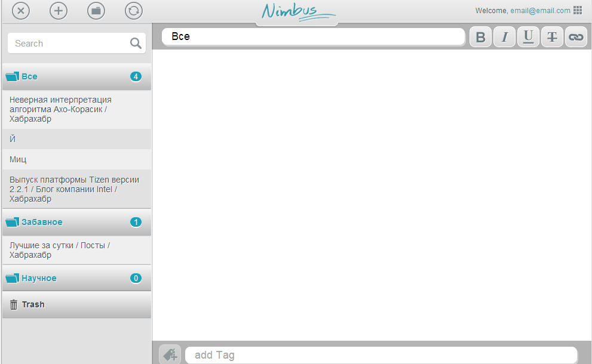Collapse the Забавное folder section

click(x=76, y=222)
